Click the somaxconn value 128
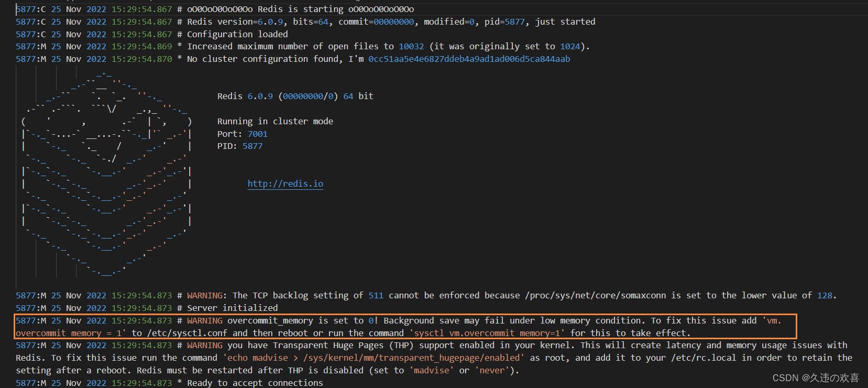This screenshot has width=868, height=388. coord(825,295)
